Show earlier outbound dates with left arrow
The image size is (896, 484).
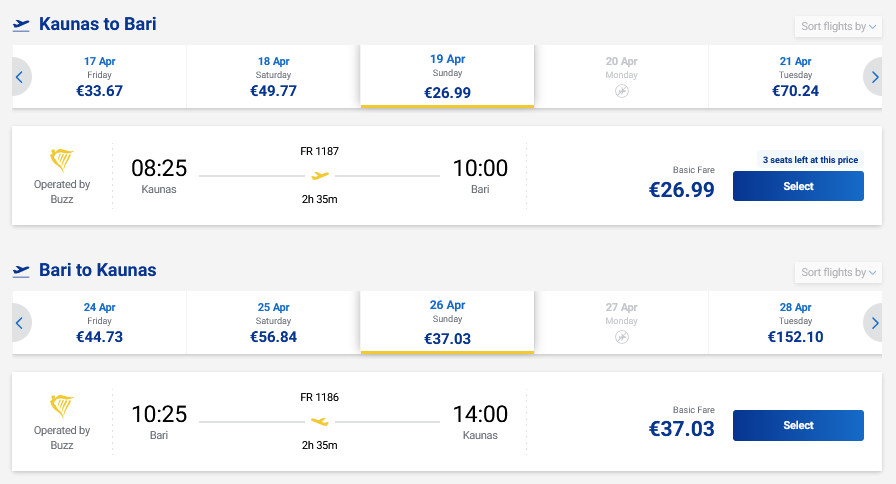(x=20, y=76)
